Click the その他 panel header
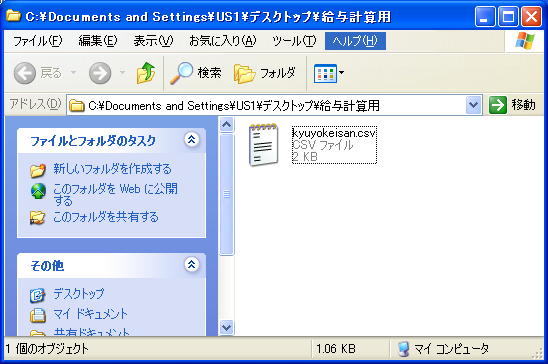Screen dimensions: 548x364 pos(111,265)
